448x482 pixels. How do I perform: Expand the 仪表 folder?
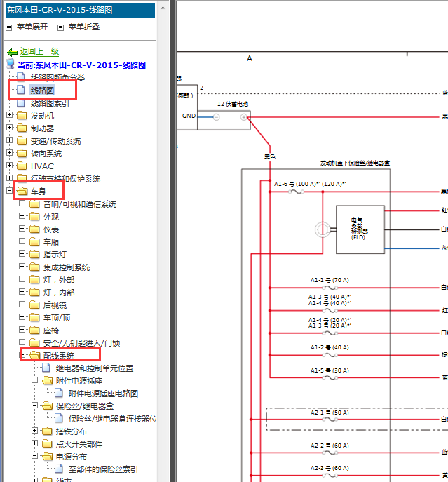[22, 229]
